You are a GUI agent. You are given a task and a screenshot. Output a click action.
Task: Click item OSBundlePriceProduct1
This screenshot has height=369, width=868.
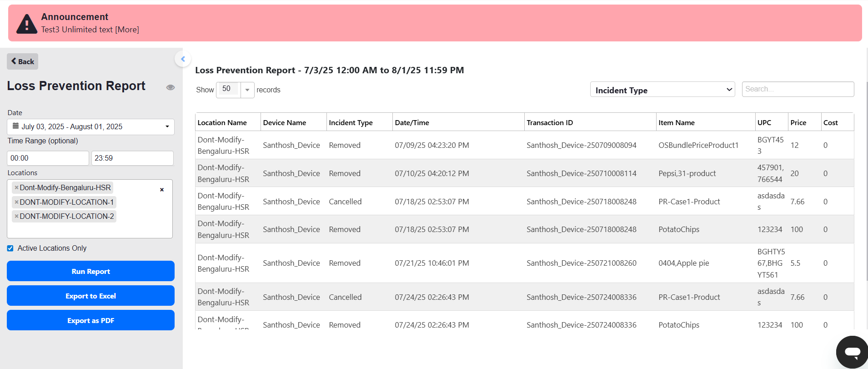point(698,145)
